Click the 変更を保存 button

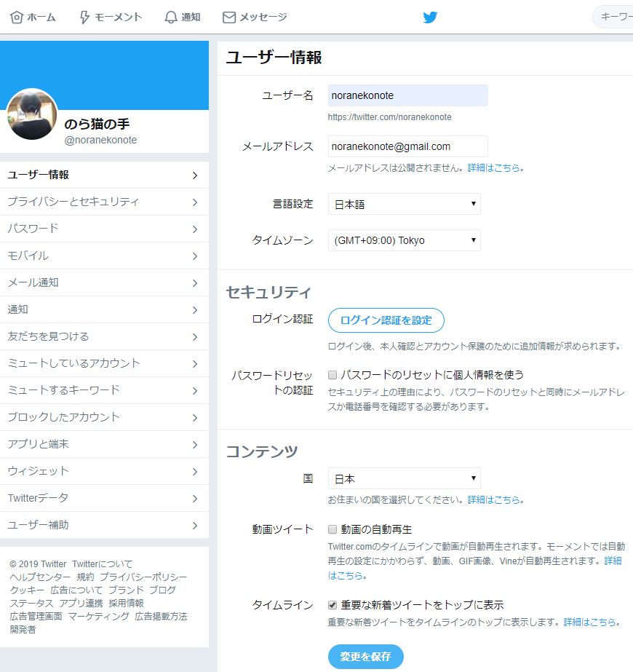tap(366, 657)
